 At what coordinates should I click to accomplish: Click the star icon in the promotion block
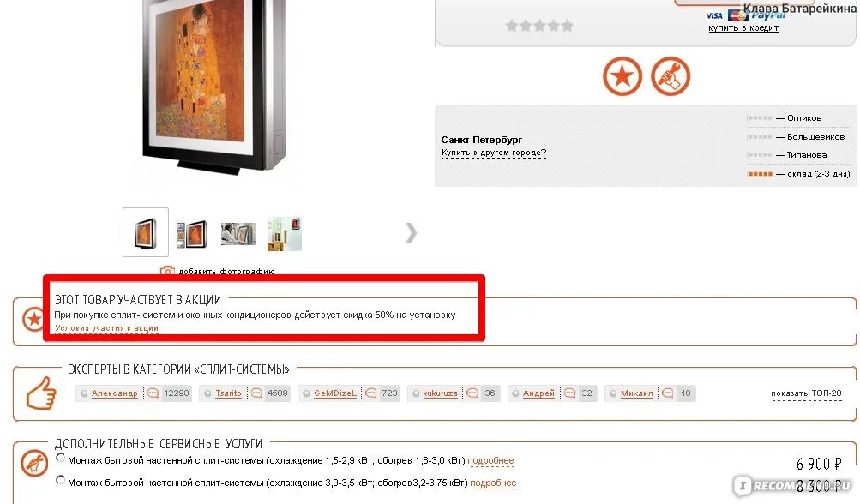pos(33,319)
